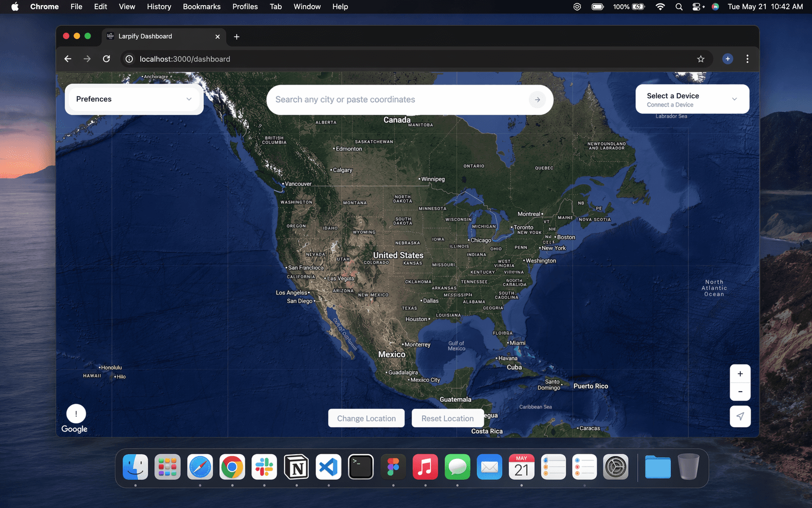
Task: Open Visual Studio Code from the dock
Action: (x=328, y=467)
